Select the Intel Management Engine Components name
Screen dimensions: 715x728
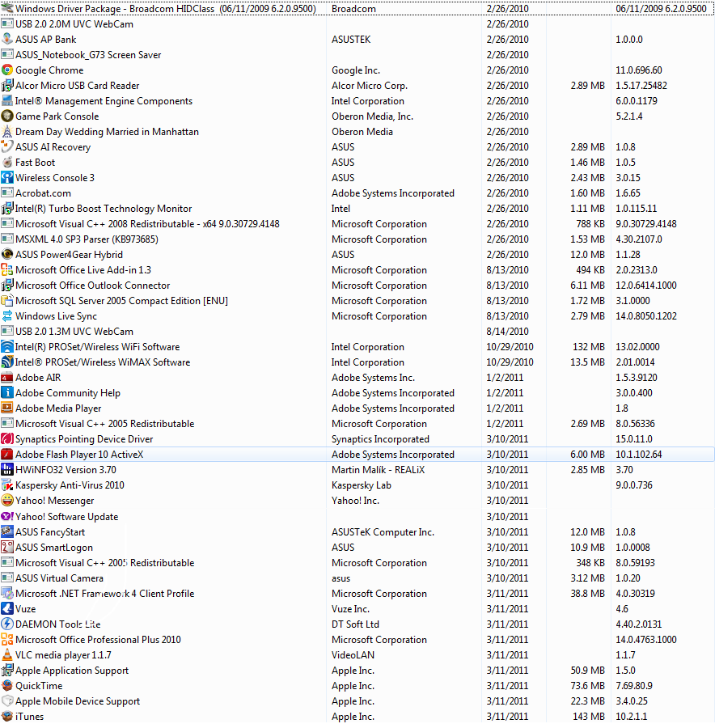(x=104, y=101)
